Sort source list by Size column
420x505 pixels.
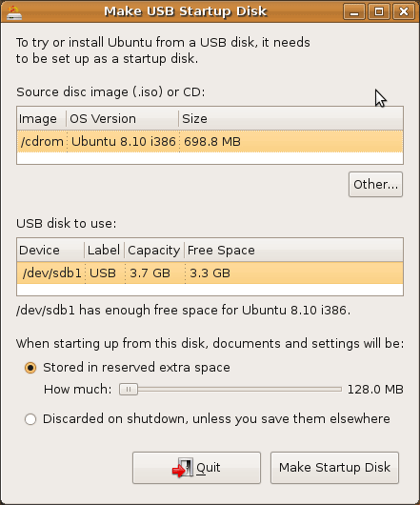coord(290,118)
